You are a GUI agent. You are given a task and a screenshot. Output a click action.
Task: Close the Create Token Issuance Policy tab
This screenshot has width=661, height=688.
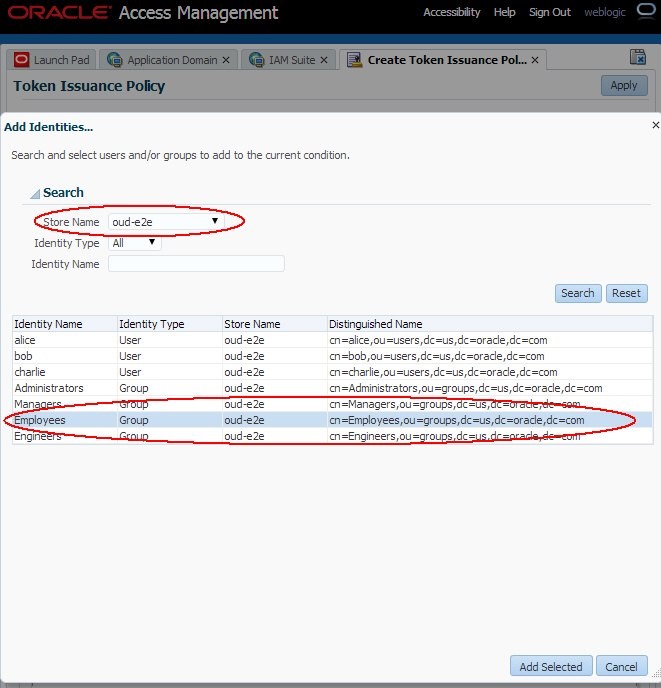tap(535, 60)
